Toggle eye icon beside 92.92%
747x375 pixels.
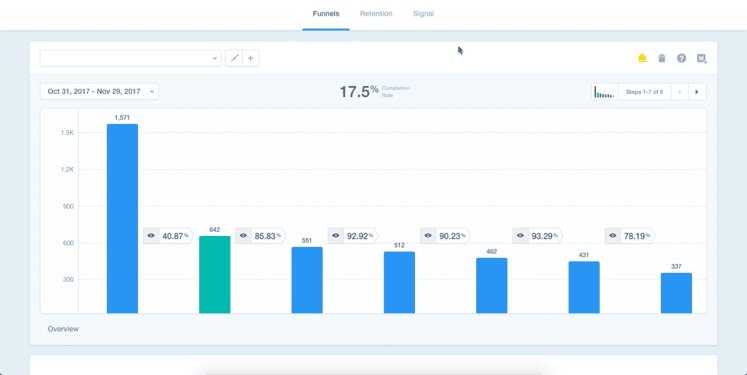tap(336, 235)
